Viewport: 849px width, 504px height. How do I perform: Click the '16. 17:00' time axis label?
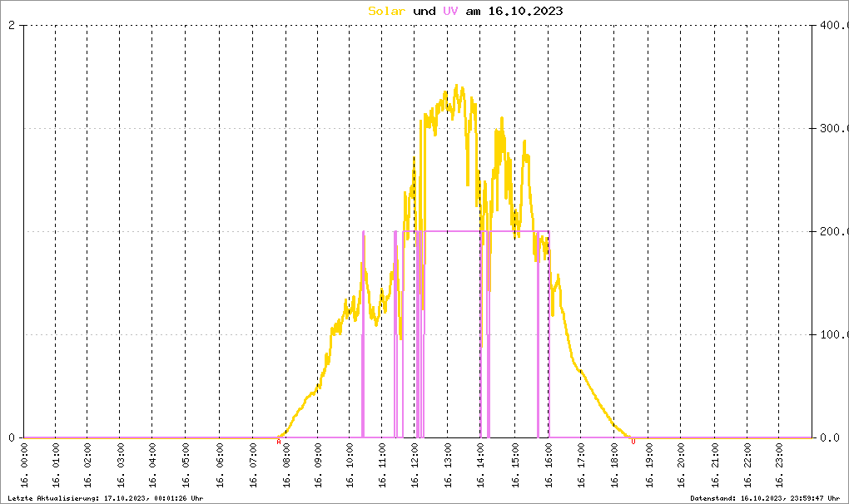(581, 466)
